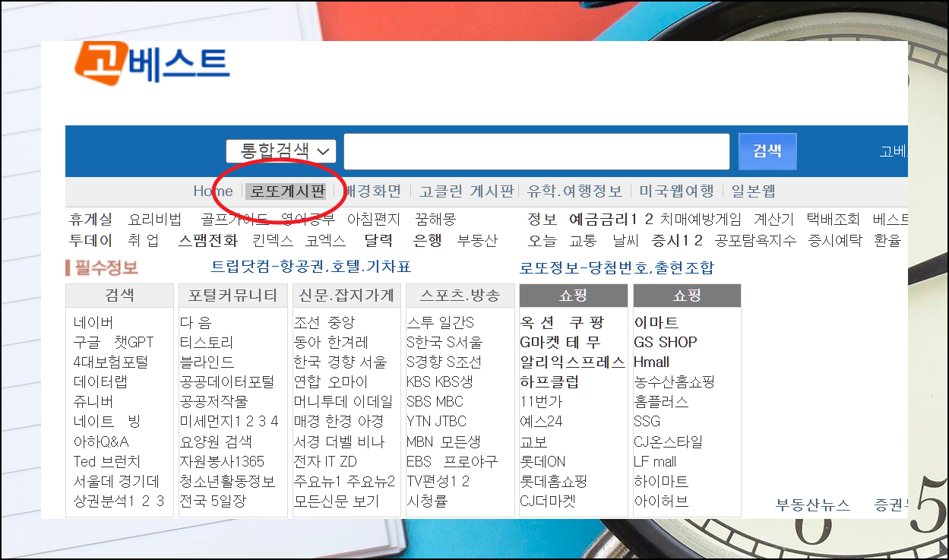Open the 4대보험포털 link
Image resolution: width=949 pixels, height=560 pixels.
pyautogui.click(x=111, y=362)
